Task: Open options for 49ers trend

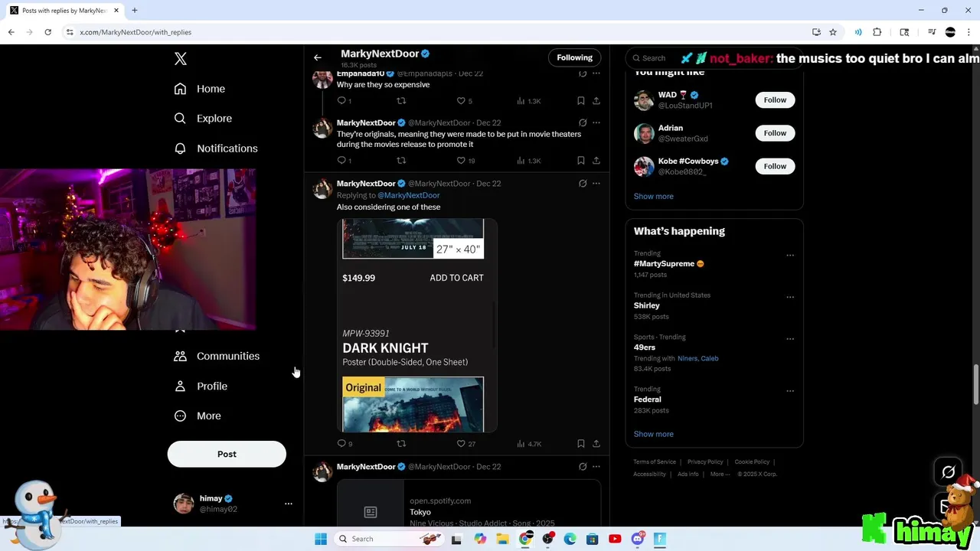Action: click(x=790, y=339)
